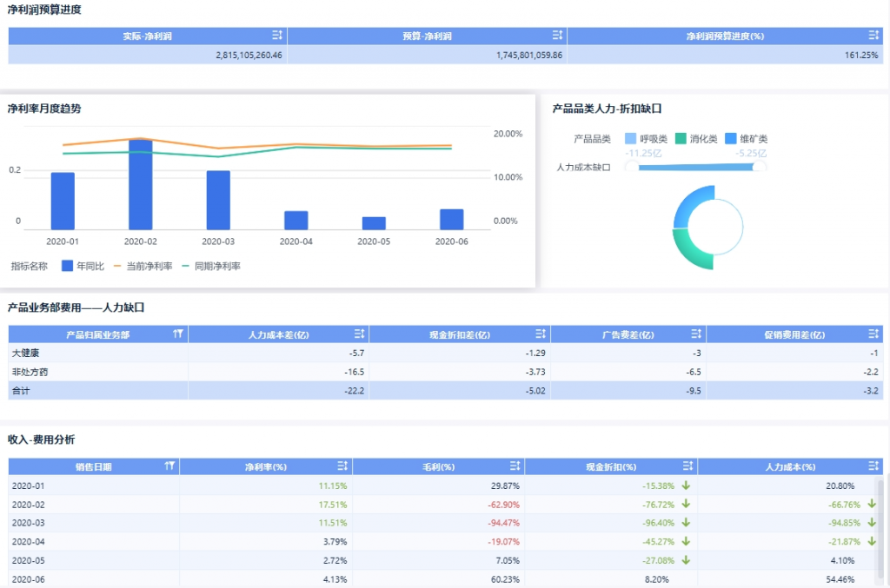The width and height of the screenshot is (890, 588).
Task: Open sort menu on 预算-净利润 column
Action: coord(557,35)
